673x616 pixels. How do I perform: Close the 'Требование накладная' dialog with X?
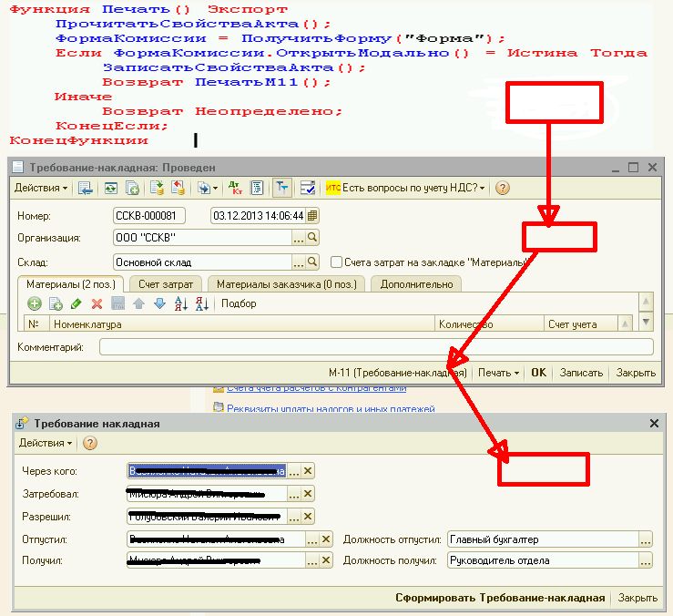click(654, 424)
